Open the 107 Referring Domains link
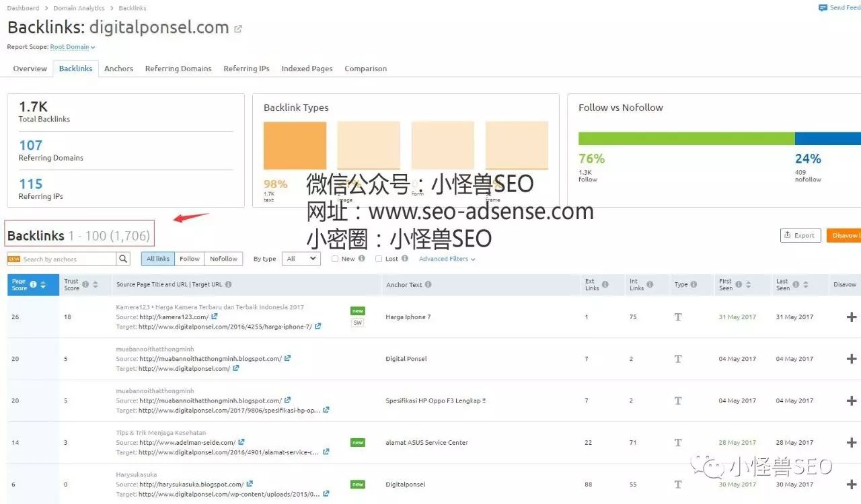The width and height of the screenshot is (861, 504). tap(31, 145)
